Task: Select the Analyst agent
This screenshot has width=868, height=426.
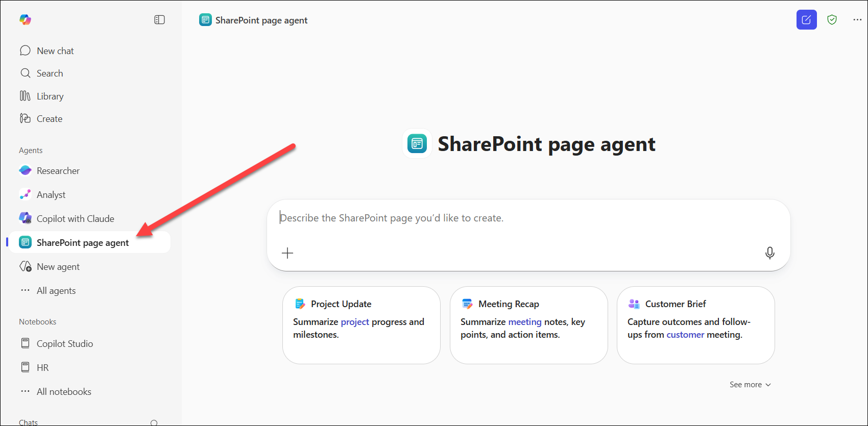Action: (51, 195)
